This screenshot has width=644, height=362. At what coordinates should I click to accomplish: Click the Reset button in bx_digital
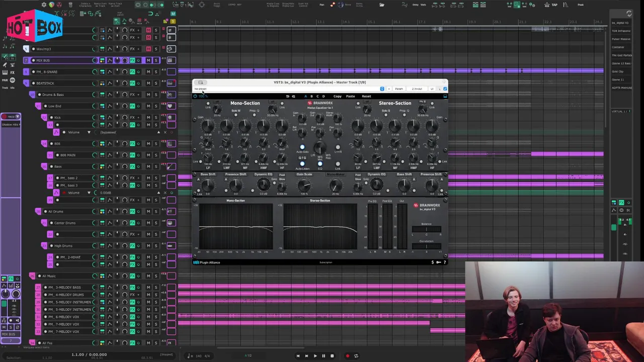[366, 96]
